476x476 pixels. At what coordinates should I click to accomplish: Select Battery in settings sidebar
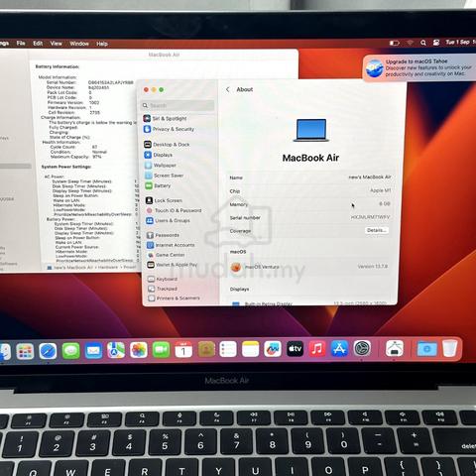click(158, 185)
